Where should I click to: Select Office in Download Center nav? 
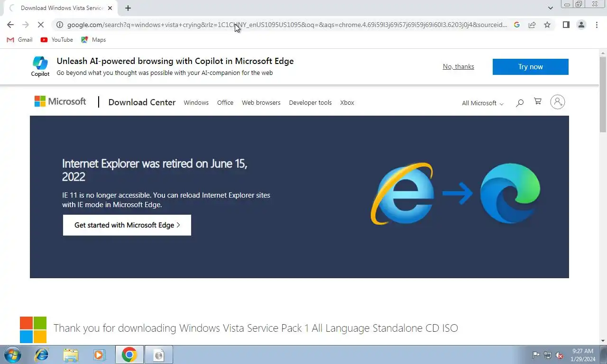pyautogui.click(x=225, y=102)
